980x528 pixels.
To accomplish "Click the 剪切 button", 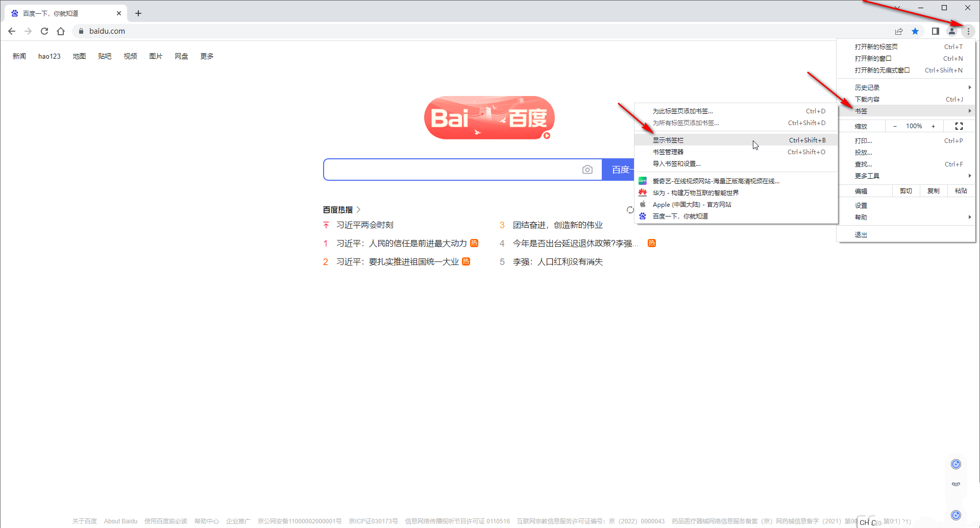I will (x=906, y=191).
